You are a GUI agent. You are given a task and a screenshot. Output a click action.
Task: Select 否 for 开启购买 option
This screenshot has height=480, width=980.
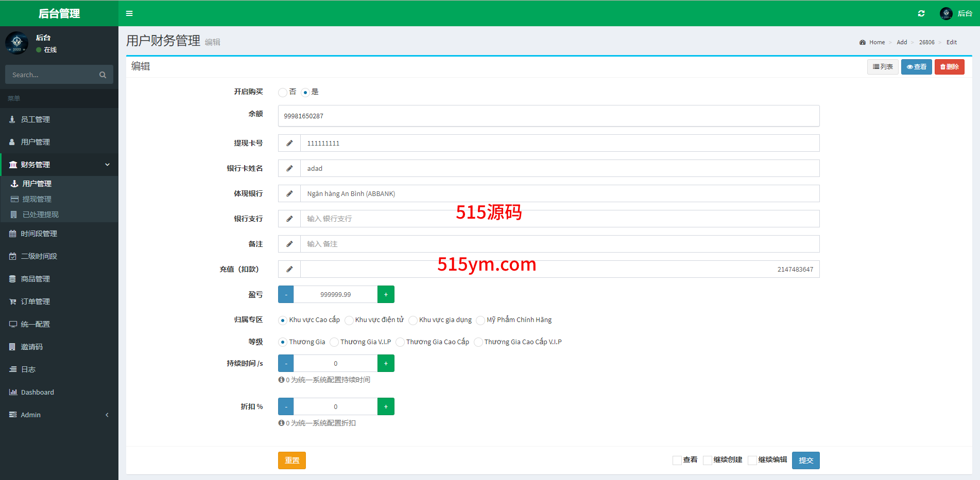[283, 93]
